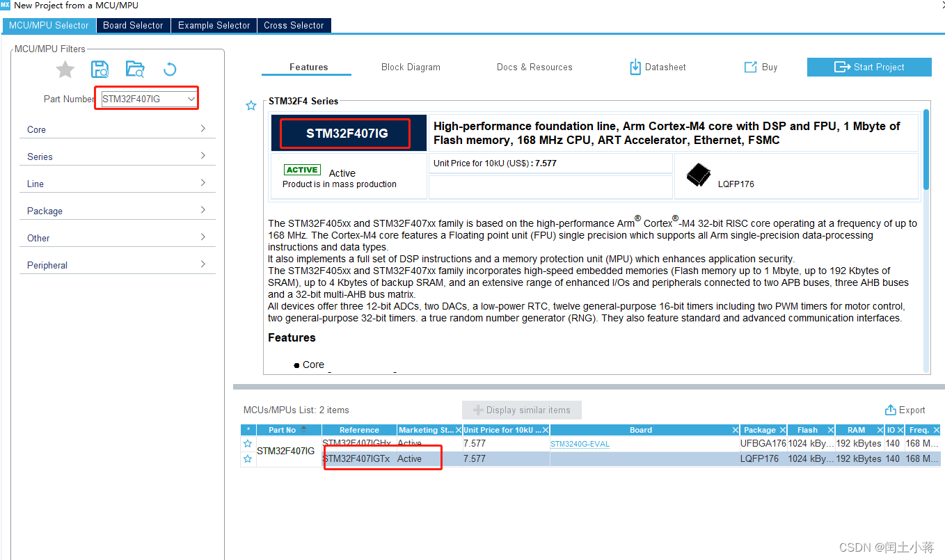Close the Marketing Status column
This screenshot has width=945, height=560.
point(459,430)
